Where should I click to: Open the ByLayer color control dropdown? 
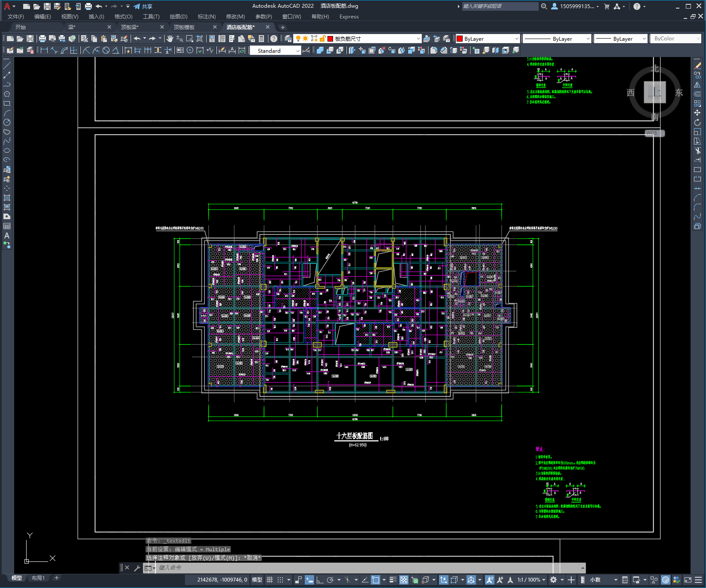coord(488,39)
